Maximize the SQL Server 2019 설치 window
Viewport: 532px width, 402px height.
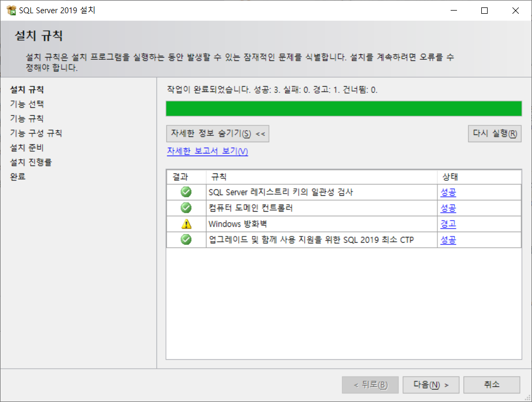pos(484,11)
